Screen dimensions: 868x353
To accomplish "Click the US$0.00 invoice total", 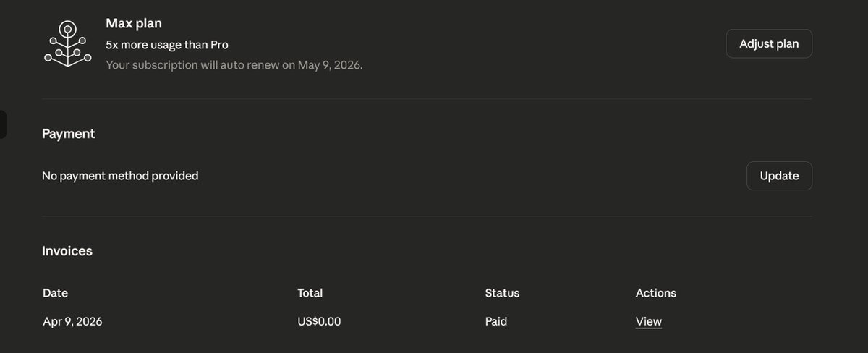I will 319,321.
